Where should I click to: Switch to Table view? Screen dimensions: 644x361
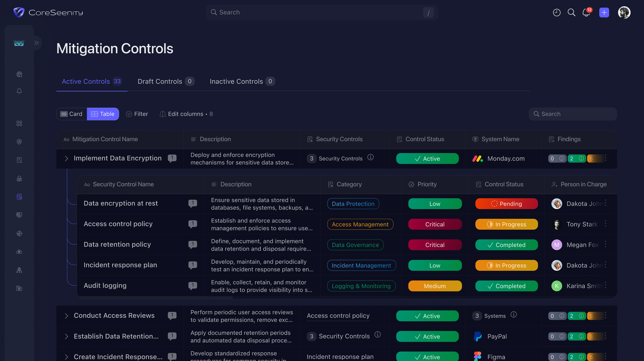(103, 114)
